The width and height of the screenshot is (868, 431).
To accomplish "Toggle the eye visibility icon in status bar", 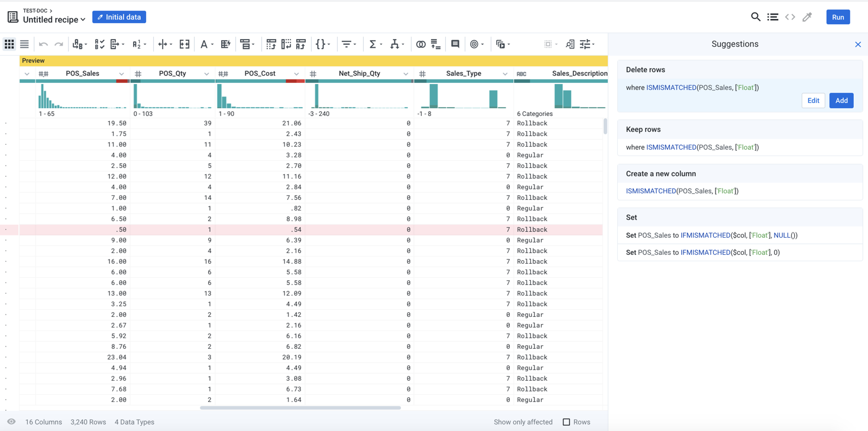I will pos(11,422).
